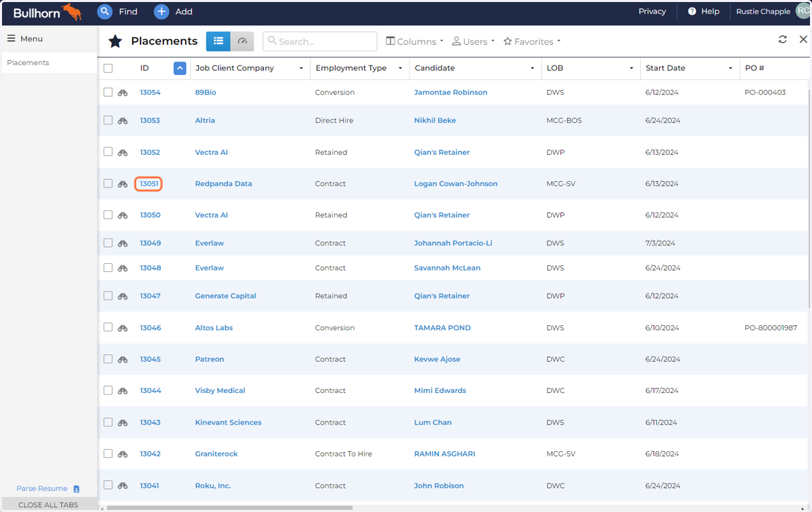Screen dimensions: 812x512
Task: Open Start Date column filter arrow
Action: pos(731,68)
